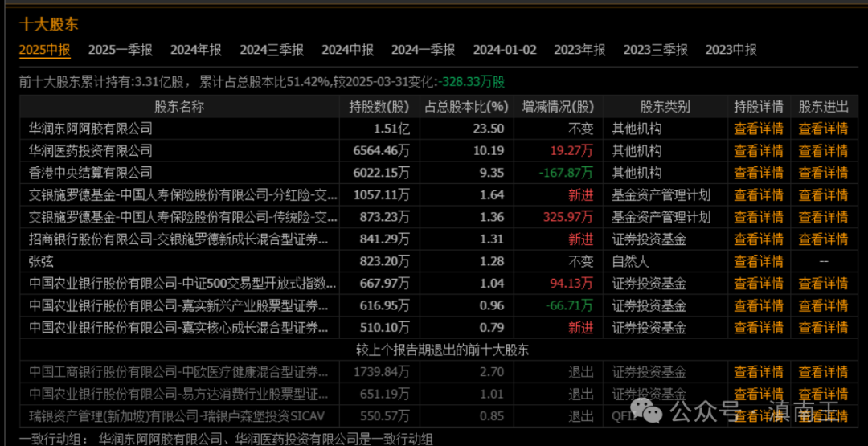View 持股详情 link in the 1057.11万 row
The height and width of the screenshot is (446, 868).
click(759, 194)
